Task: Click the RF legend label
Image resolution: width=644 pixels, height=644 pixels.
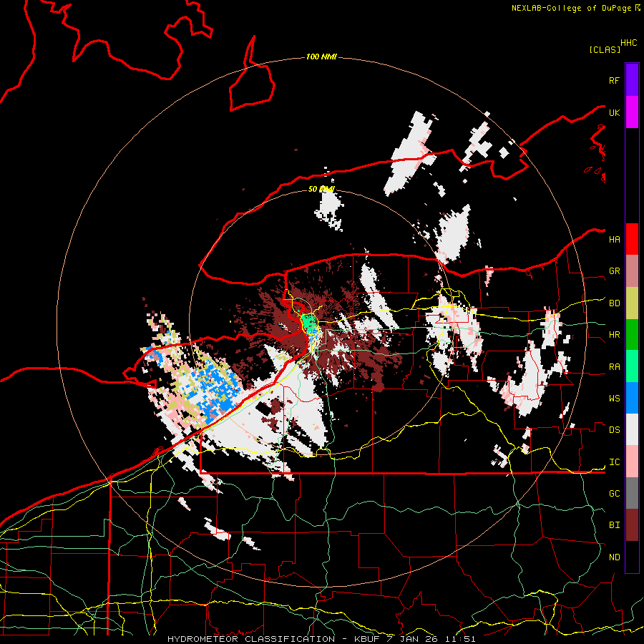Action: pos(614,80)
